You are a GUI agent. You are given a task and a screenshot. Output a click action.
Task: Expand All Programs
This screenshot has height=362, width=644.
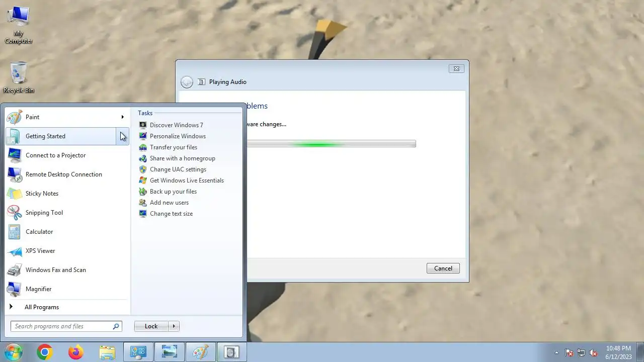click(x=67, y=307)
